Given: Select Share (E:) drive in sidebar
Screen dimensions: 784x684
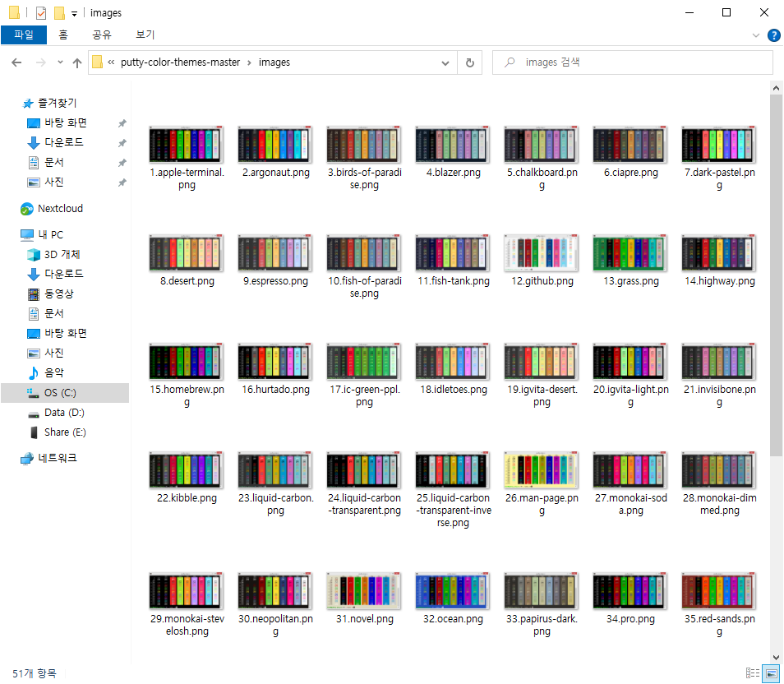Looking at the screenshot, I should [65, 432].
